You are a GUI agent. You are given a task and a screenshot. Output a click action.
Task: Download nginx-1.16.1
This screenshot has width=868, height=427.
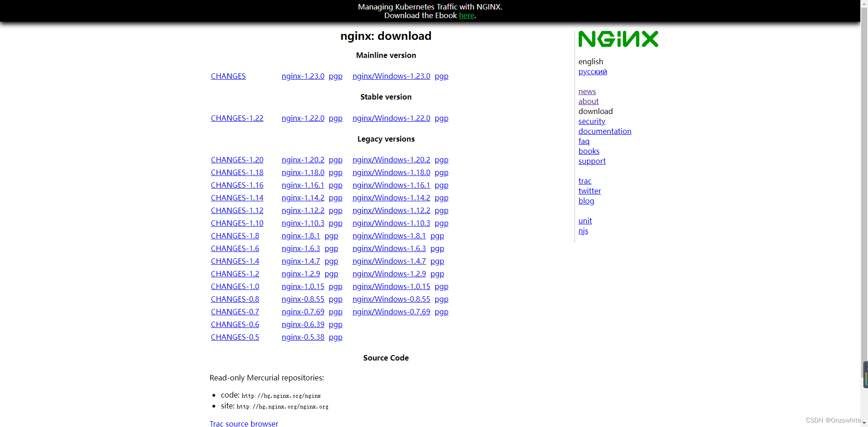coord(303,185)
